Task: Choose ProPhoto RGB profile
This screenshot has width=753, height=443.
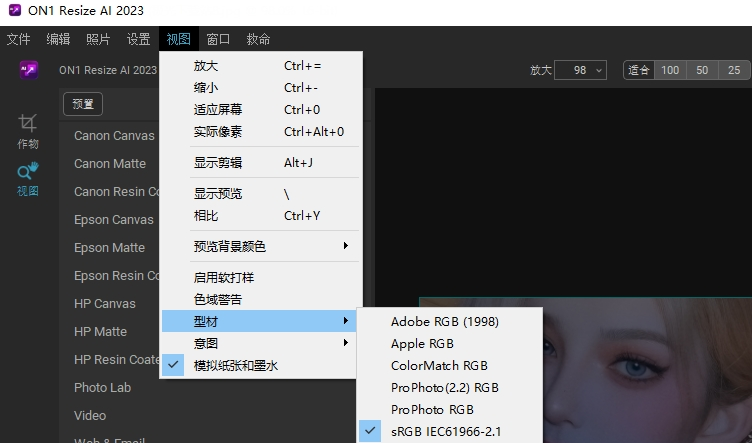Action: [x=432, y=409]
